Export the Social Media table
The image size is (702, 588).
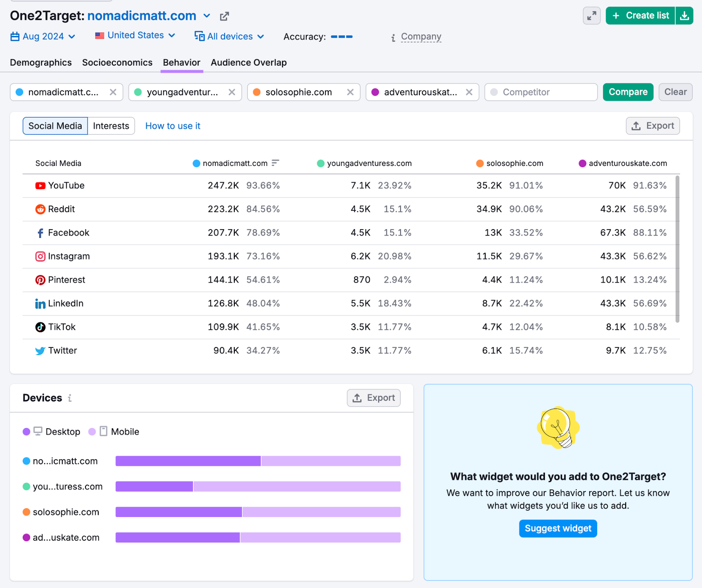coord(653,126)
